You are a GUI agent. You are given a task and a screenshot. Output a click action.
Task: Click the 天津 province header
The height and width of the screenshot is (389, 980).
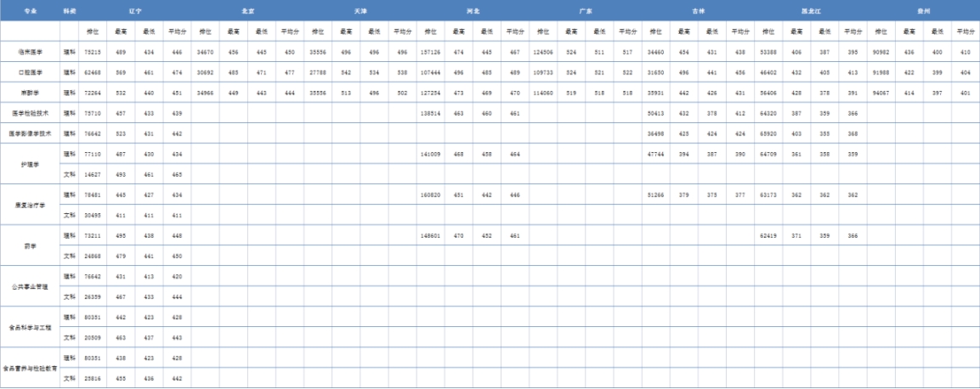(360, 11)
